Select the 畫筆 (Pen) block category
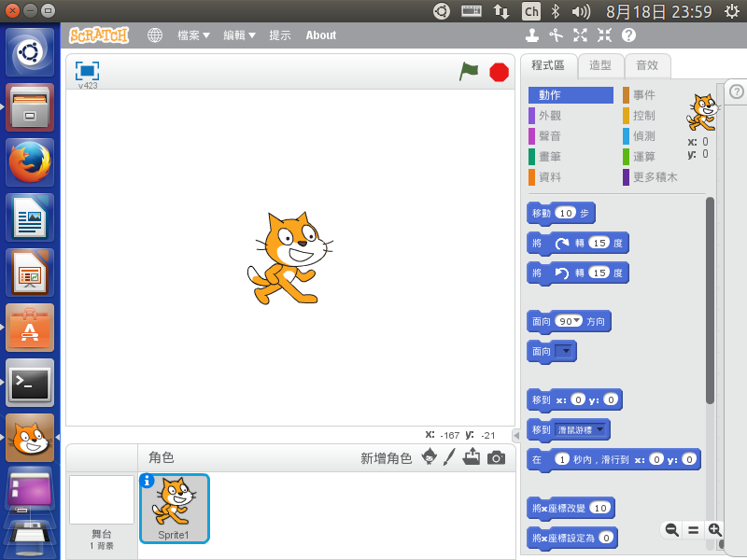Viewport: 747px width, 560px height. tap(571, 157)
